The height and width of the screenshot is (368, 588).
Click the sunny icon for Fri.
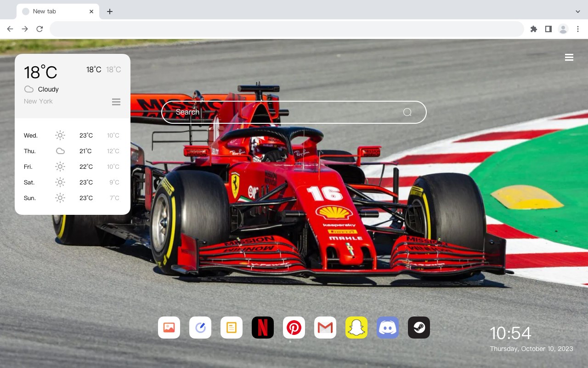60,167
